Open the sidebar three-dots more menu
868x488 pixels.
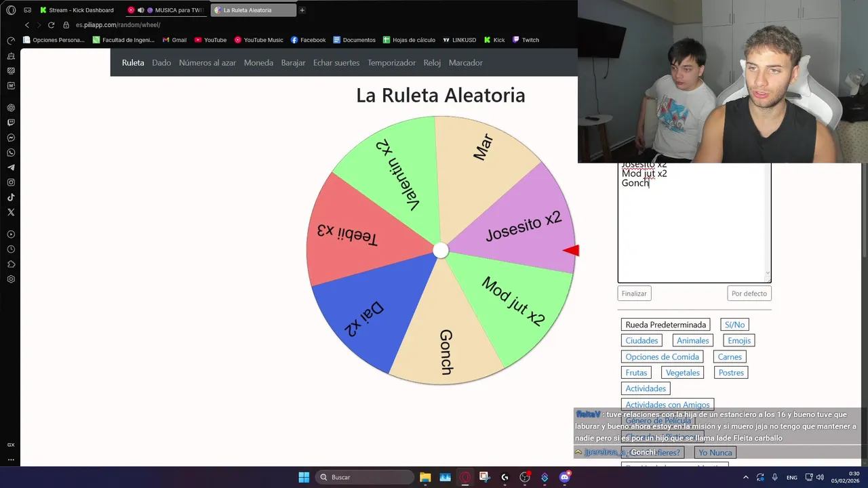(11, 460)
